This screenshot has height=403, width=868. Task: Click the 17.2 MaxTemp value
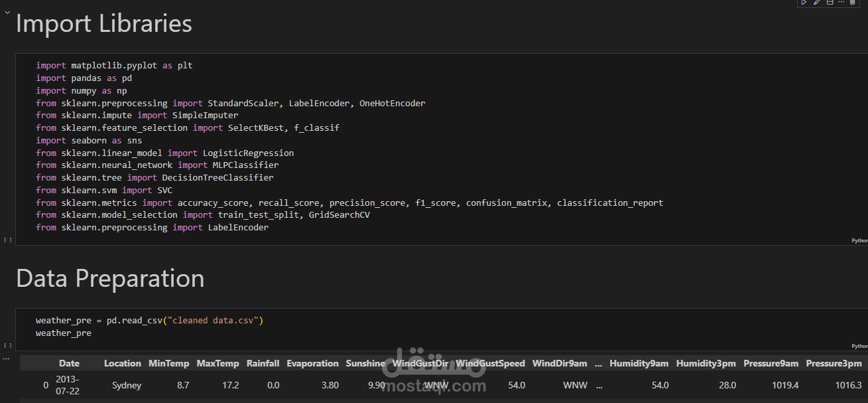point(229,385)
